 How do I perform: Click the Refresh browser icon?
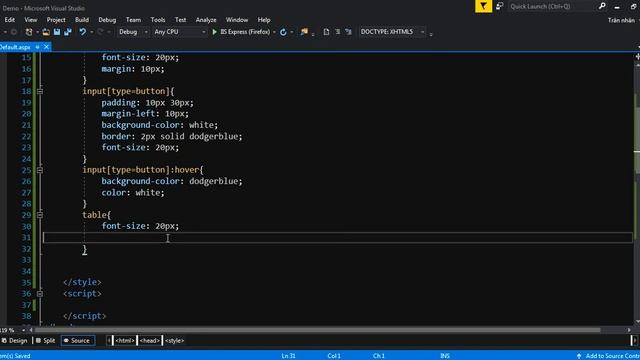(x=283, y=32)
